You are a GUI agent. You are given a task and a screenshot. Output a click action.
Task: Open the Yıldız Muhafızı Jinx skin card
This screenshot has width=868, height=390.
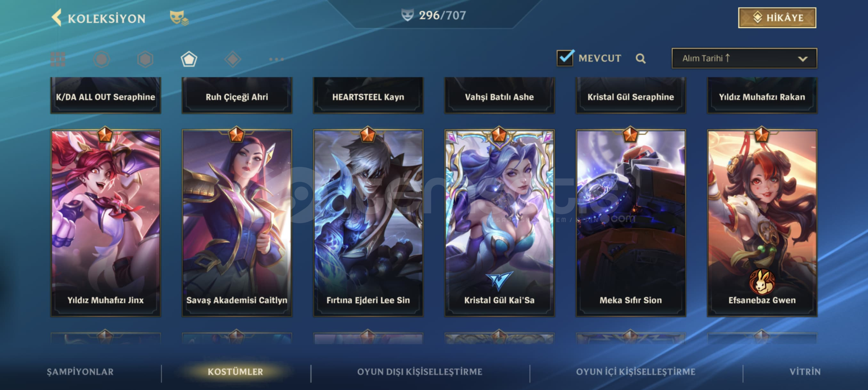coord(106,223)
